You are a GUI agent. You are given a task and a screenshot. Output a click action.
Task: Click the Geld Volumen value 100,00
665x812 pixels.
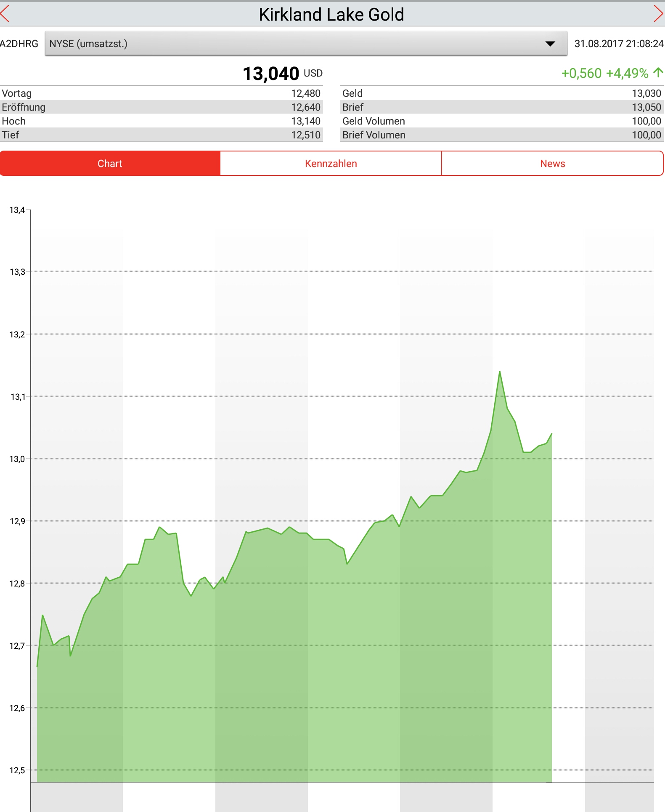pyautogui.click(x=646, y=121)
